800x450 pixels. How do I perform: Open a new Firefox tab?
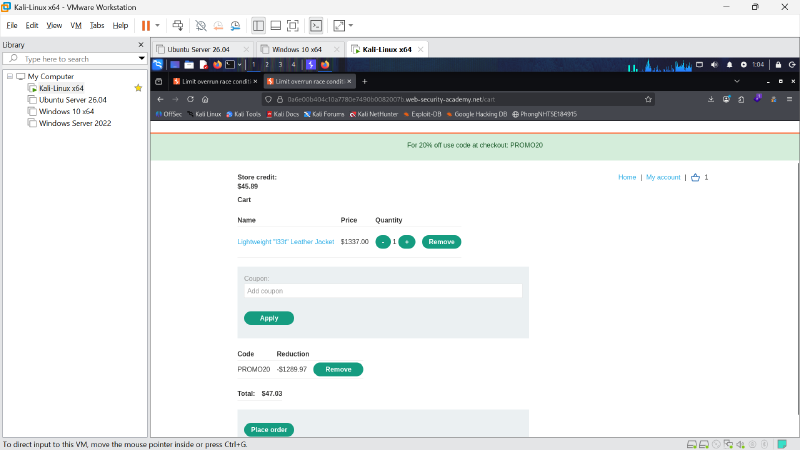(364, 82)
